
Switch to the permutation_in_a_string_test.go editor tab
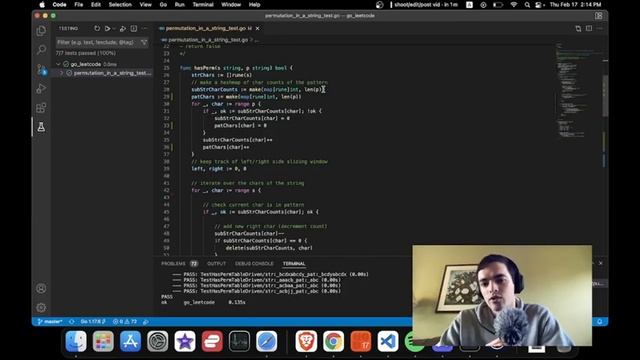pos(209,29)
